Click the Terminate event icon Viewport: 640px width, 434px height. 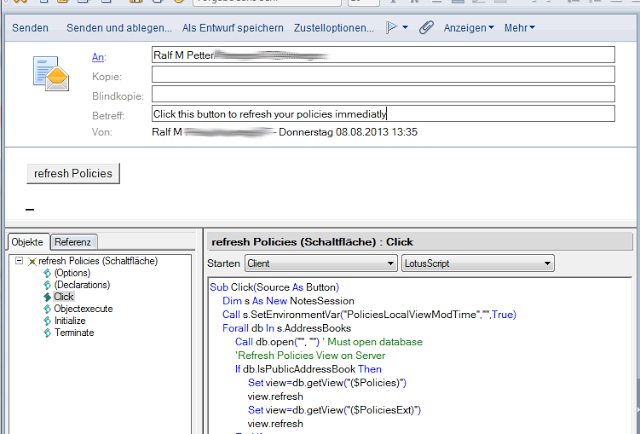click(46, 333)
